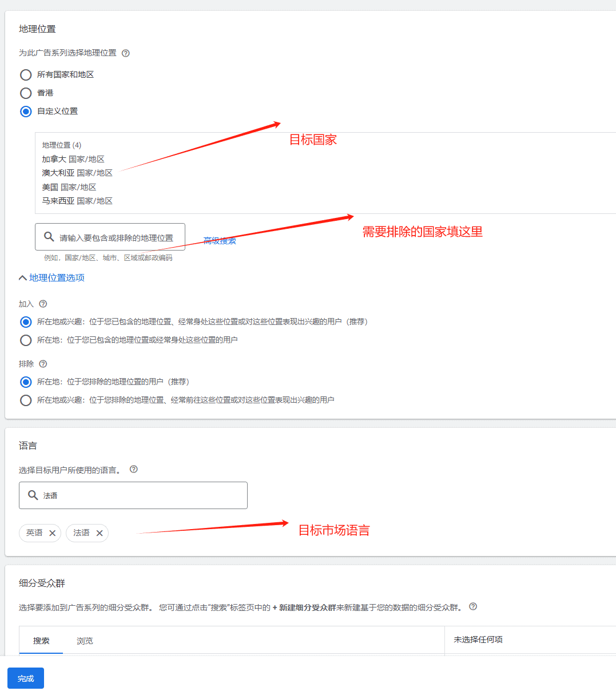
Task: Choose 所在地或兴趣 under 加入
Action: (x=26, y=322)
